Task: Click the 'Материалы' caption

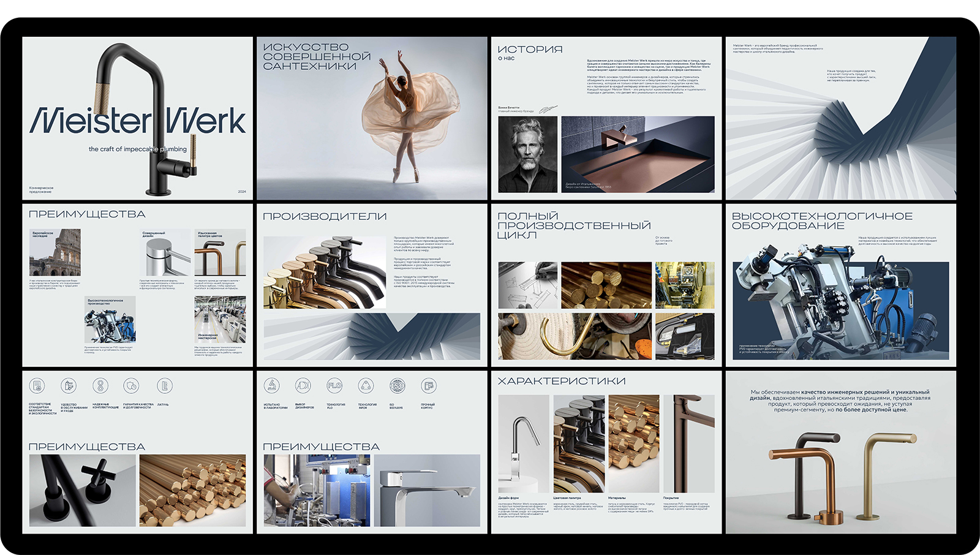Action: click(617, 498)
